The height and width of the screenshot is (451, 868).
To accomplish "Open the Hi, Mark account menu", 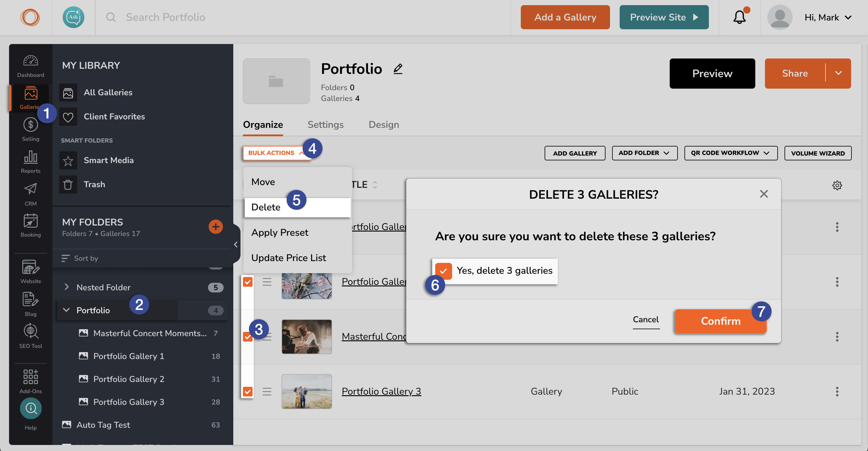I will pos(828,17).
